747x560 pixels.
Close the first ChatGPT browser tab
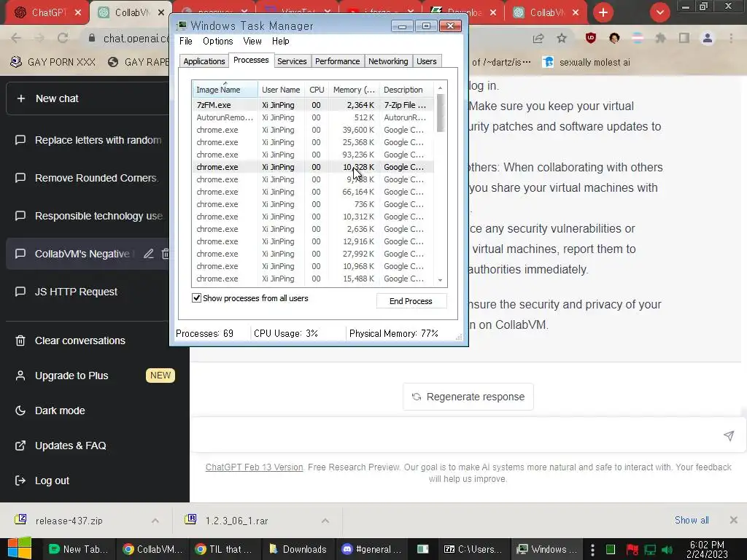click(78, 13)
